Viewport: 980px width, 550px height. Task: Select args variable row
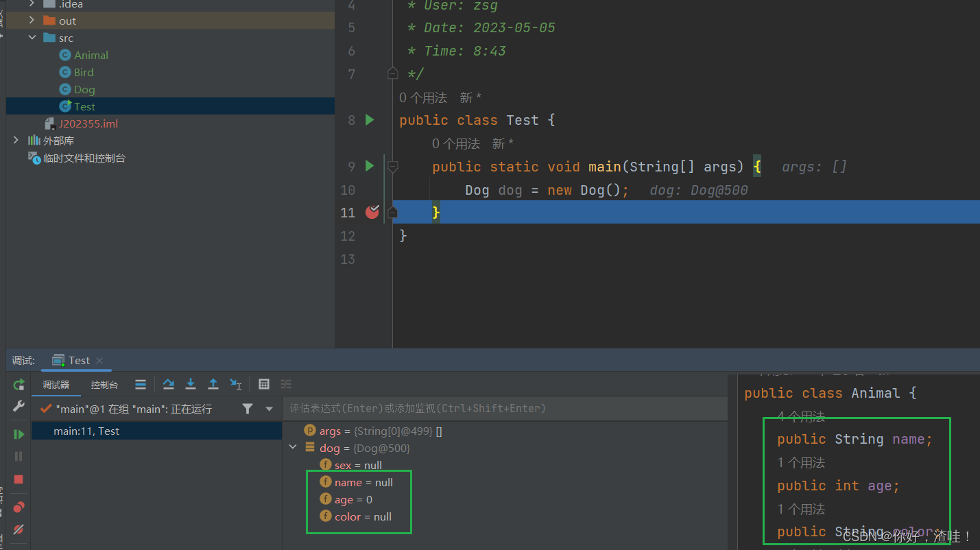[505, 431]
